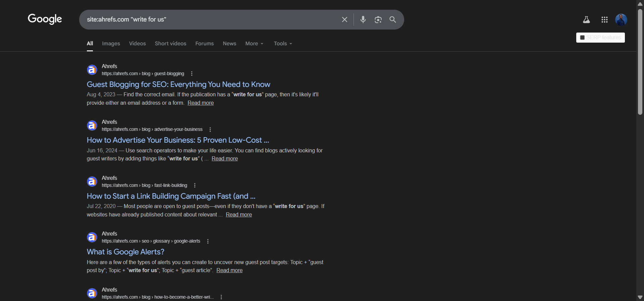Follow Read more on the Guest Blogging snippet
Screen dimensions: 644x301
pyautogui.click(x=201, y=103)
